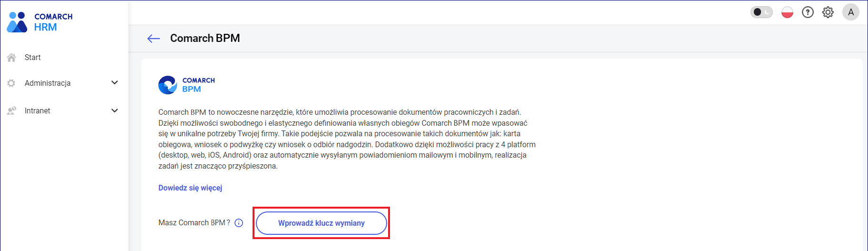Open the Administracja menu item
868x251 pixels.
(48, 83)
